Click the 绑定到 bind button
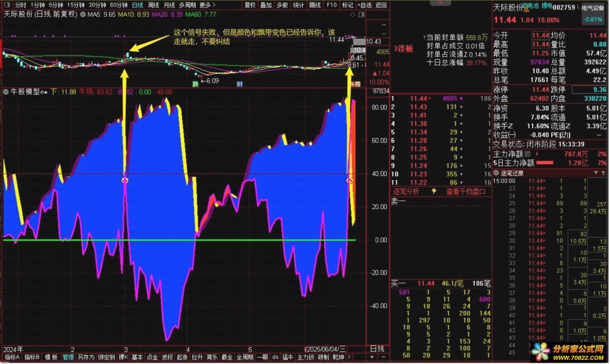 click(107, 357)
